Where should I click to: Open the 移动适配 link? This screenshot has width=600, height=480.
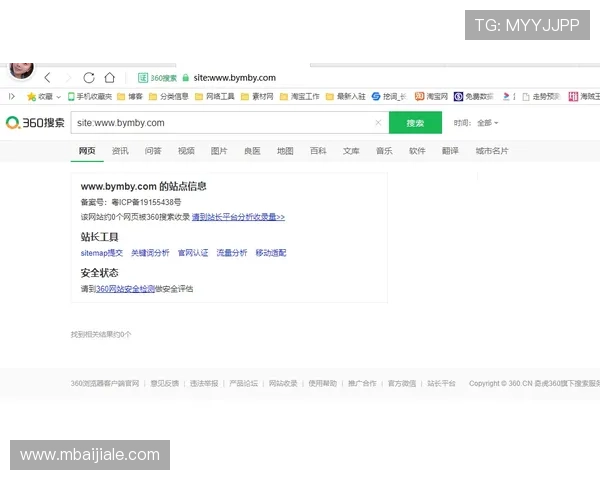point(271,253)
